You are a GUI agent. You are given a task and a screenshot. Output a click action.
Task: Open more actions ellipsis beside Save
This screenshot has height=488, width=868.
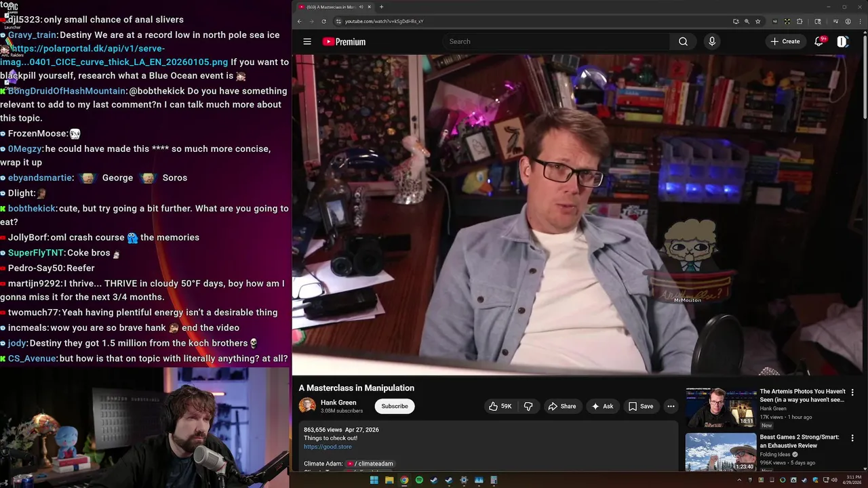pos(671,406)
